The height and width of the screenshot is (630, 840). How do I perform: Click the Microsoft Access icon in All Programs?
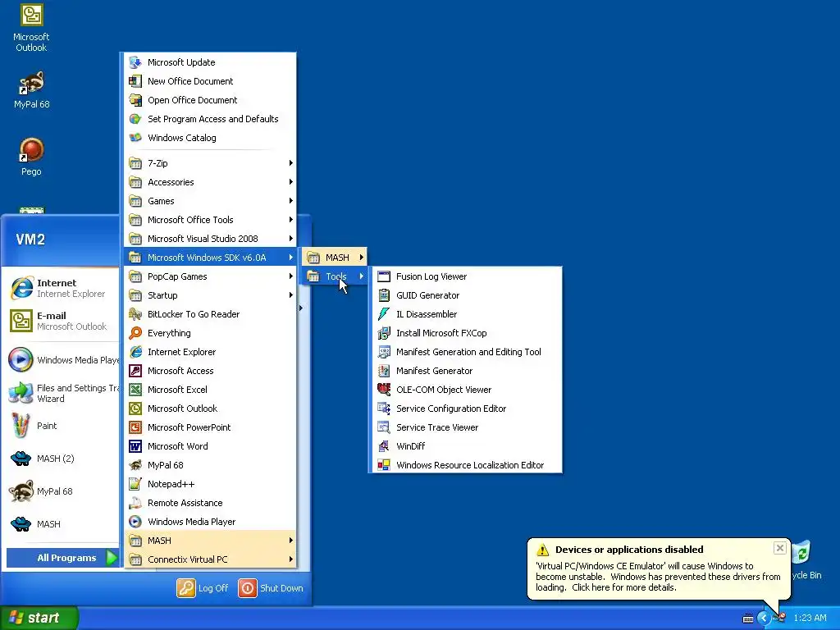point(135,371)
